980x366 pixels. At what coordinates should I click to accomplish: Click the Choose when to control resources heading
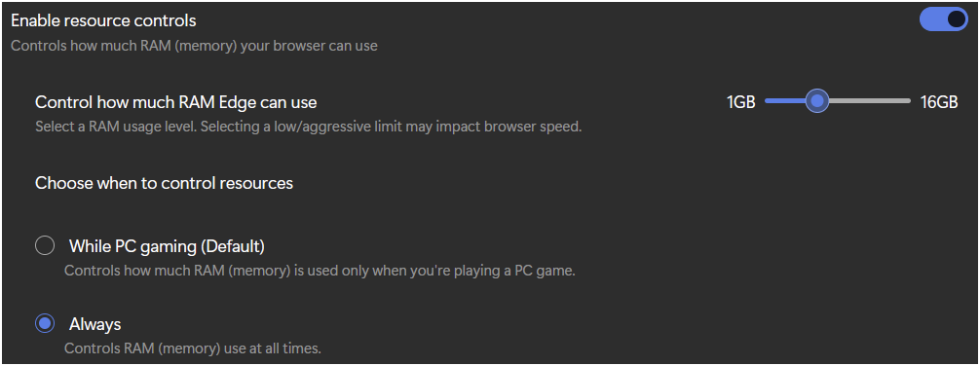164,183
